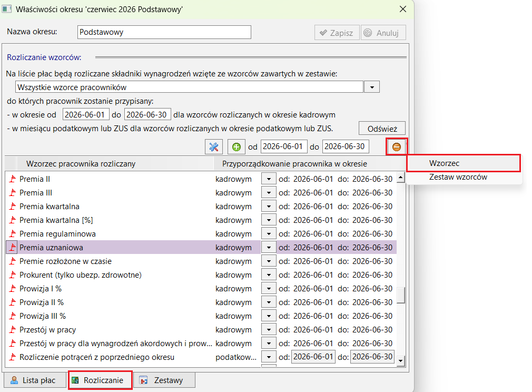Image resolution: width=532 pixels, height=392 pixels.
Task: Click the list scrollbar down arrow
Action: [x=401, y=361]
